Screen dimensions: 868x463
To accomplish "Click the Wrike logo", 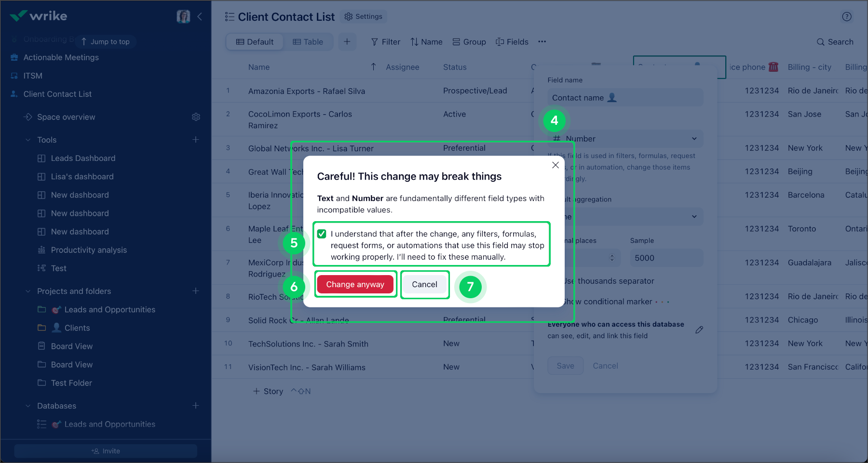I will pyautogui.click(x=39, y=16).
